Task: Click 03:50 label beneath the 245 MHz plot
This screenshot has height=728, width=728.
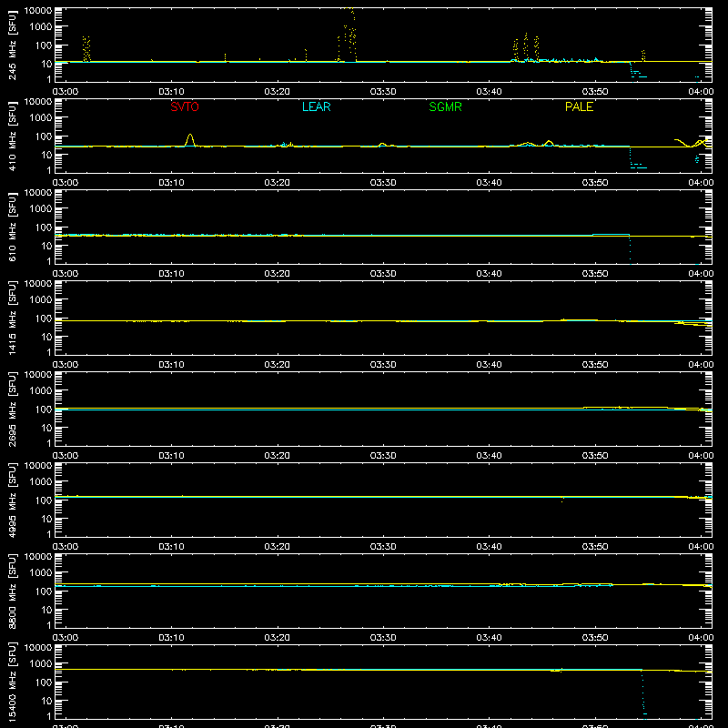Action: coord(595,92)
